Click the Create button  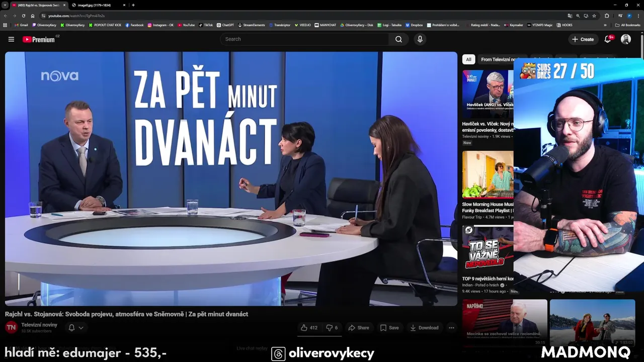583,39
